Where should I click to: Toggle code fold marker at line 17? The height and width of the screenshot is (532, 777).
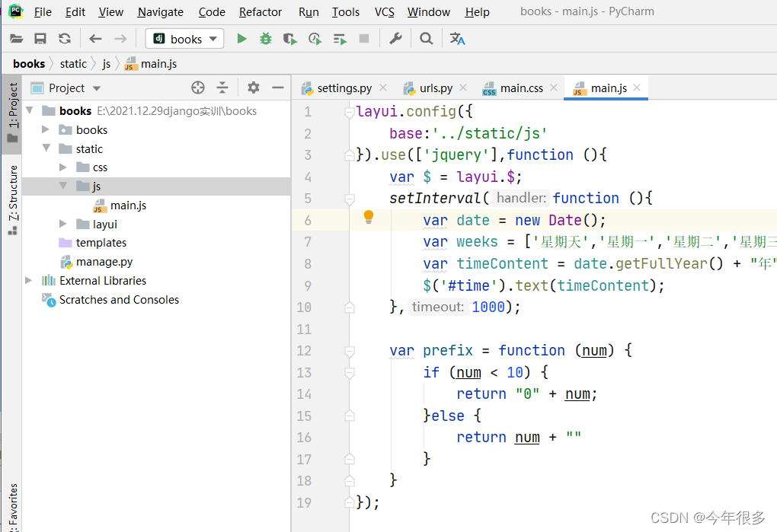pos(350,459)
